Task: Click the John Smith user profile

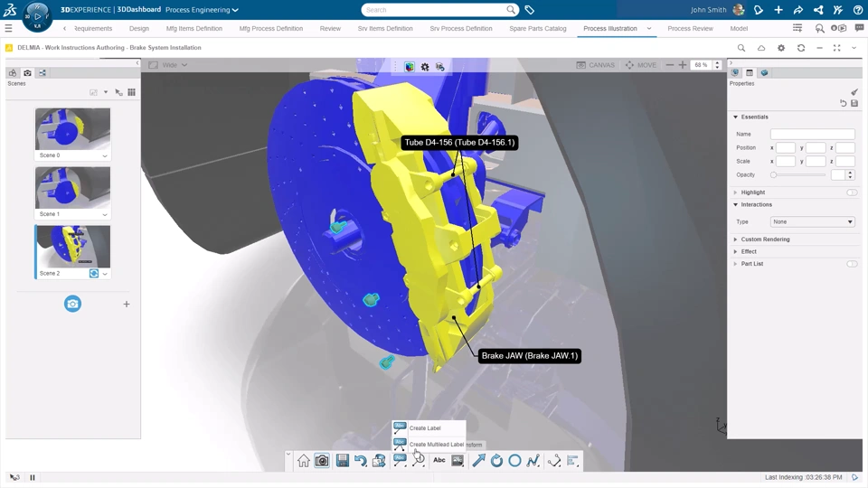Action: coord(717,9)
